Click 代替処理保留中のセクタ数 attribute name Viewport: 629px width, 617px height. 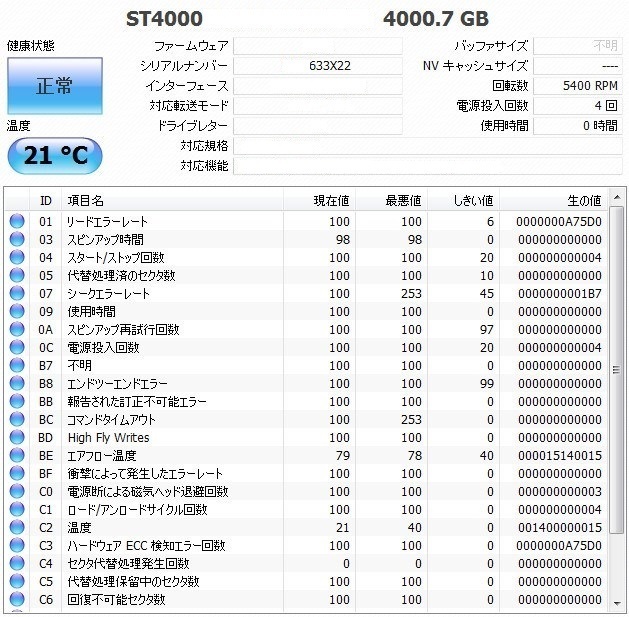point(133,582)
